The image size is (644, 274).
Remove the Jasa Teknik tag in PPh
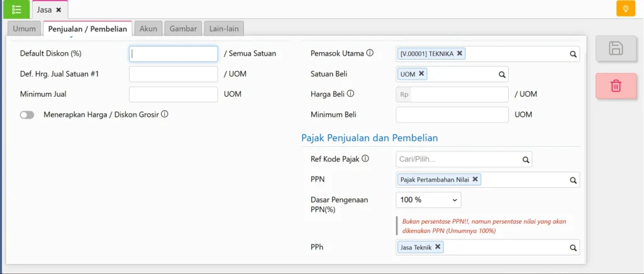(x=438, y=247)
